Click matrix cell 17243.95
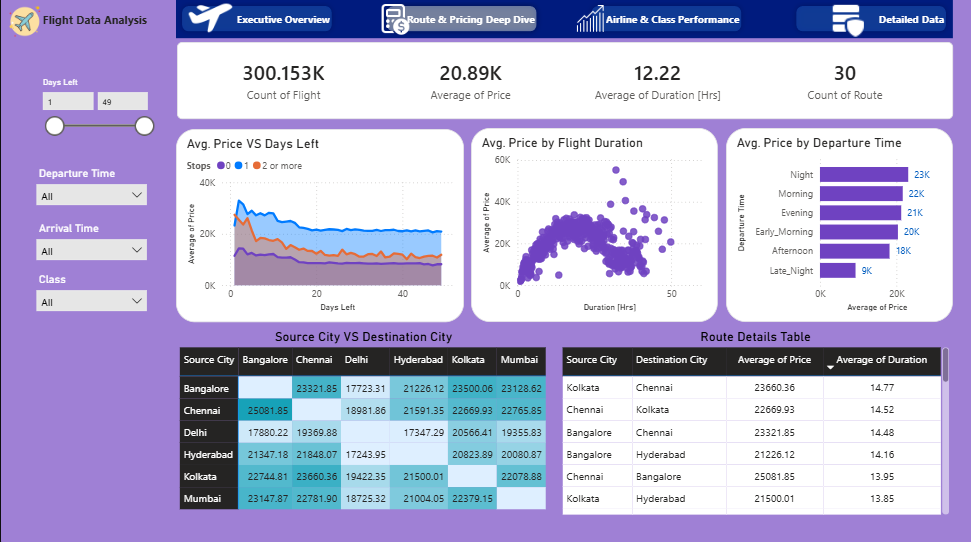 [365, 455]
